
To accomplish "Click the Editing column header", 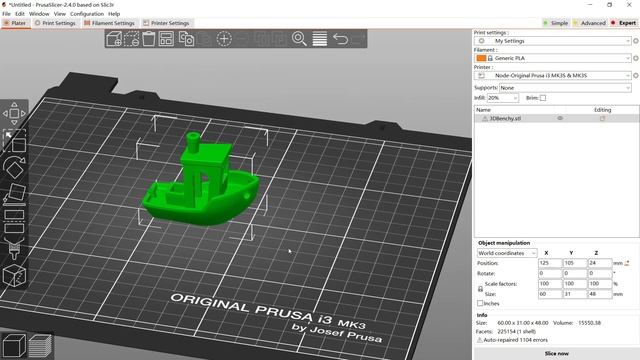I will tap(602, 110).
